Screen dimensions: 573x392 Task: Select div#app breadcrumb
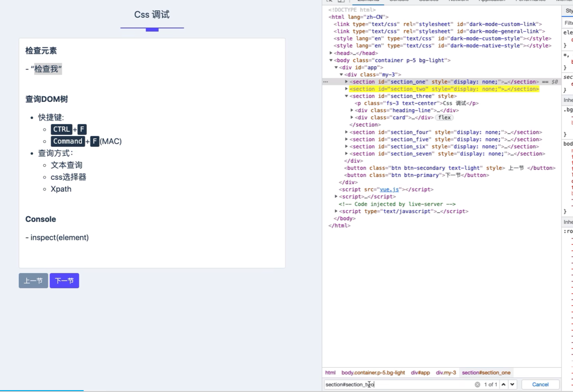pos(420,373)
